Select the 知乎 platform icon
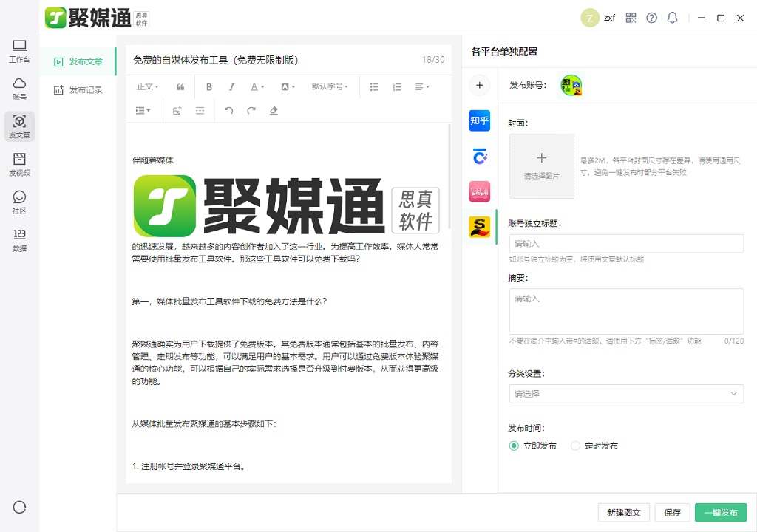Viewport: 757px width, 532px height. [x=479, y=120]
